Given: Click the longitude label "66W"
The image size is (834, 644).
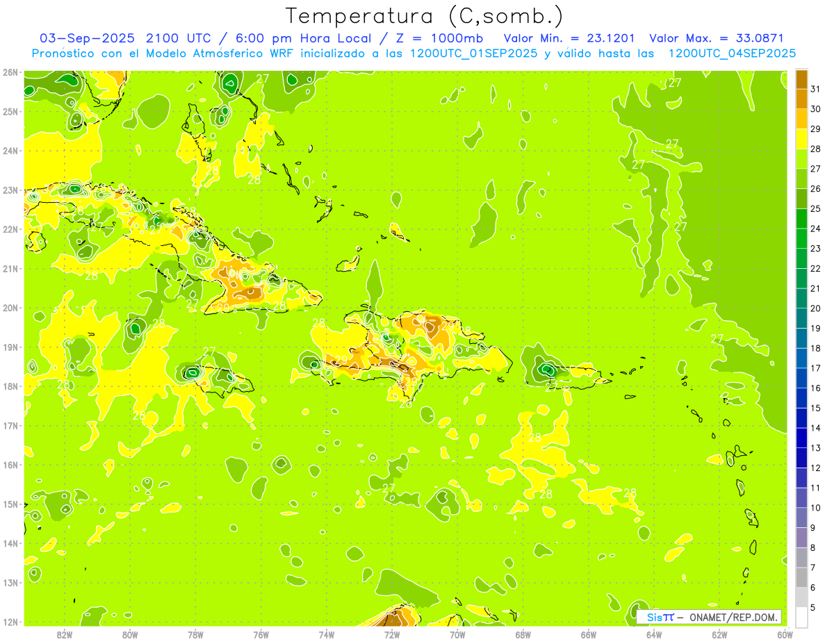Looking at the screenshot, I should (588, 634).
